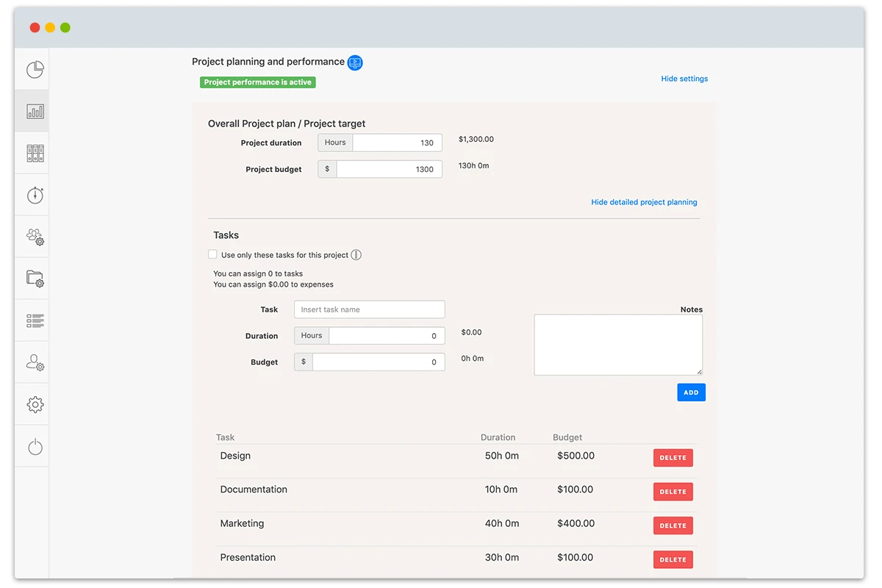Click 'Hide detailed project planning'

(x=644, y=201)
